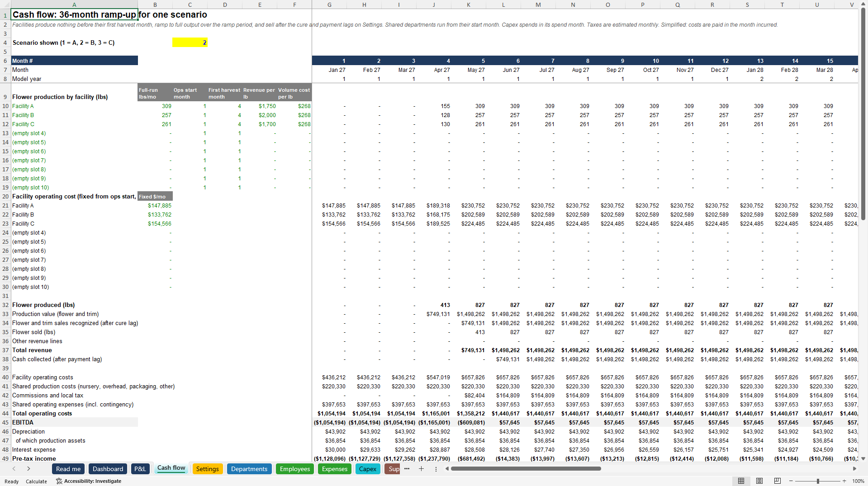Select the Month # header cell

click(x=74, y=61)
